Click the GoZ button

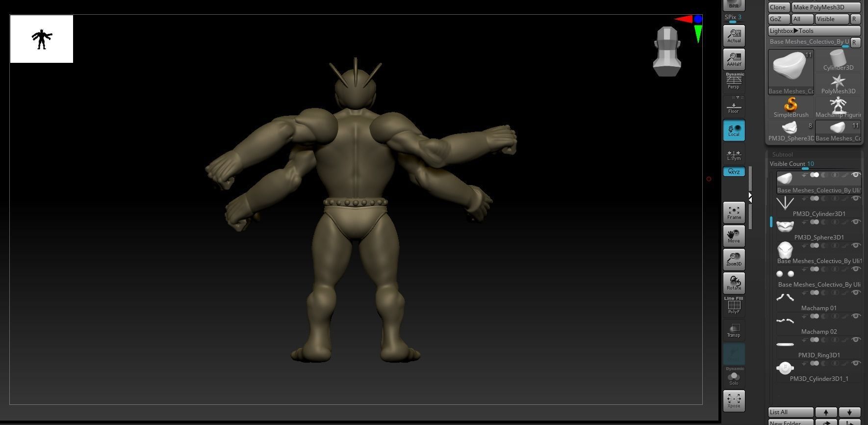click(779, 19)
